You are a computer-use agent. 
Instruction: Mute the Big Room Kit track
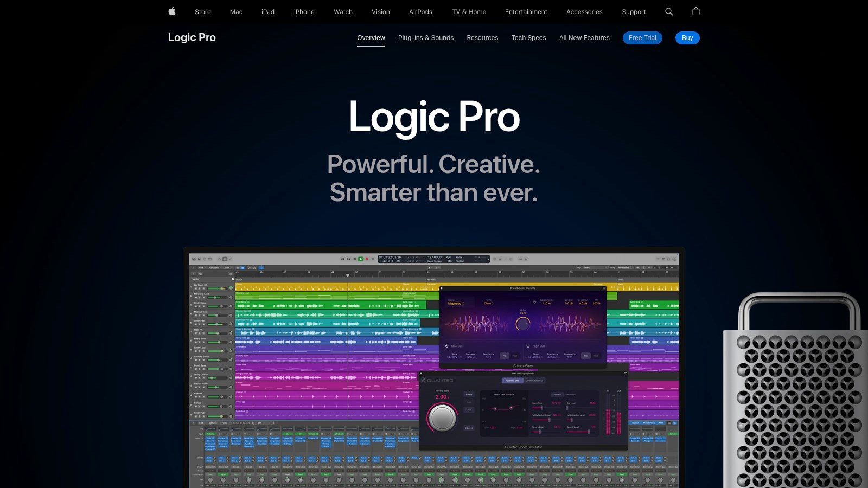[x=196, y=288]
